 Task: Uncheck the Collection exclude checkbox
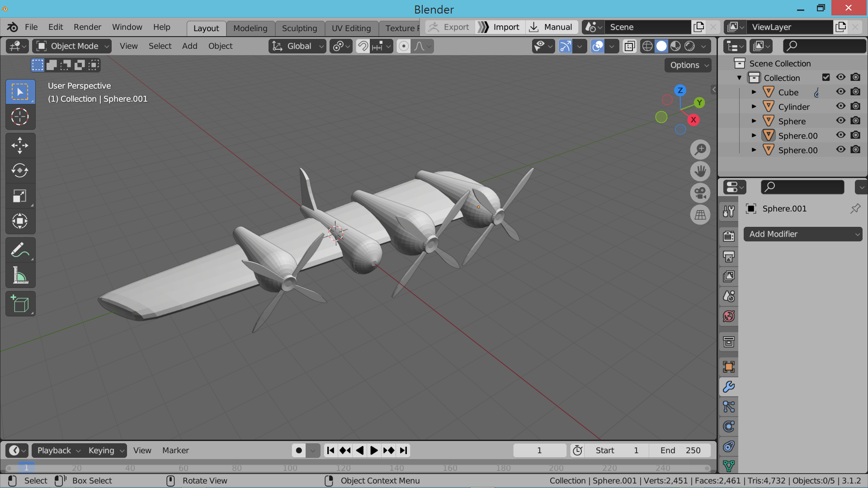pos(826,77)
